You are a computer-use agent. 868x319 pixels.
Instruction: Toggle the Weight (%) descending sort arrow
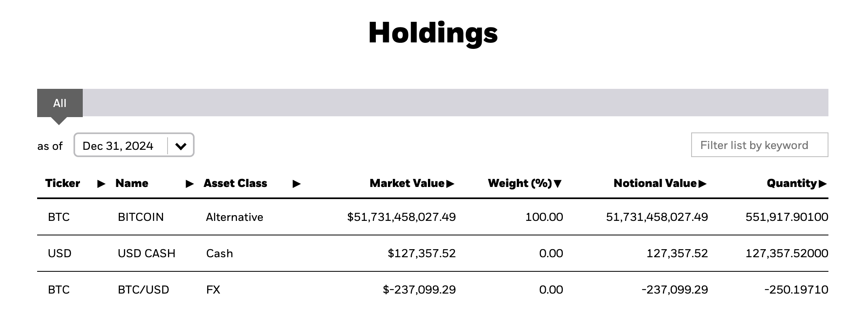click(558, 184)
